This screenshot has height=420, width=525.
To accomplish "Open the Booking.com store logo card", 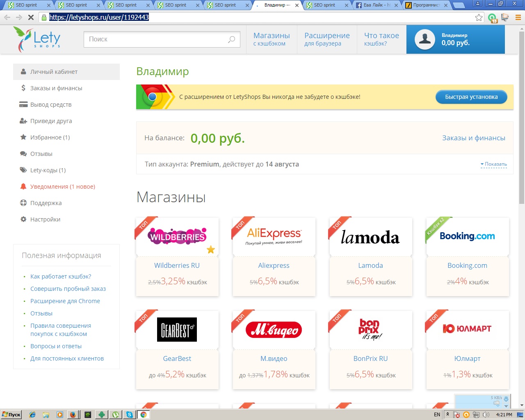I will (468, 237).
